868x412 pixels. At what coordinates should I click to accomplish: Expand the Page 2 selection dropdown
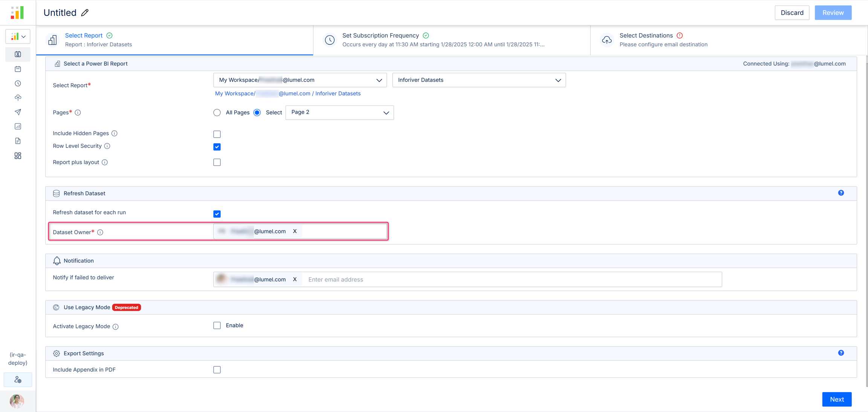(339, 112)
